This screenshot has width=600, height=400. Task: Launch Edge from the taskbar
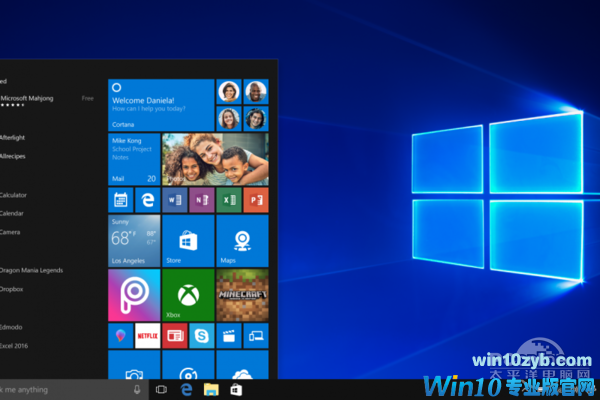click(186, 390)
